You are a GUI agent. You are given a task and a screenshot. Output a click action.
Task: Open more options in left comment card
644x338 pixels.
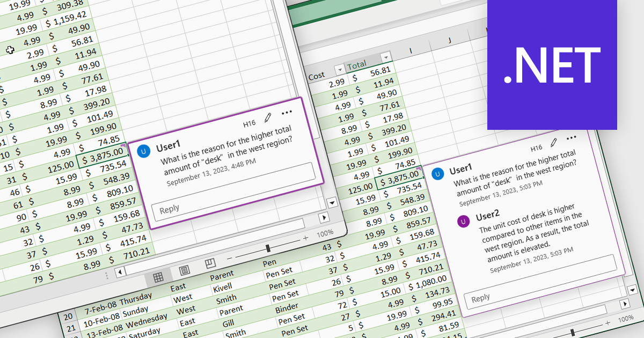(287, 112)
